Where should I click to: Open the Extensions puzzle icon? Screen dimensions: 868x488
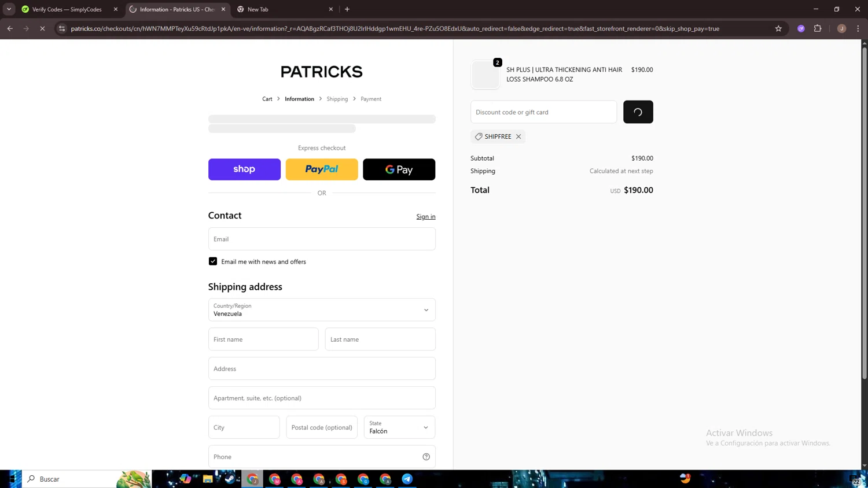click(818, 28)
